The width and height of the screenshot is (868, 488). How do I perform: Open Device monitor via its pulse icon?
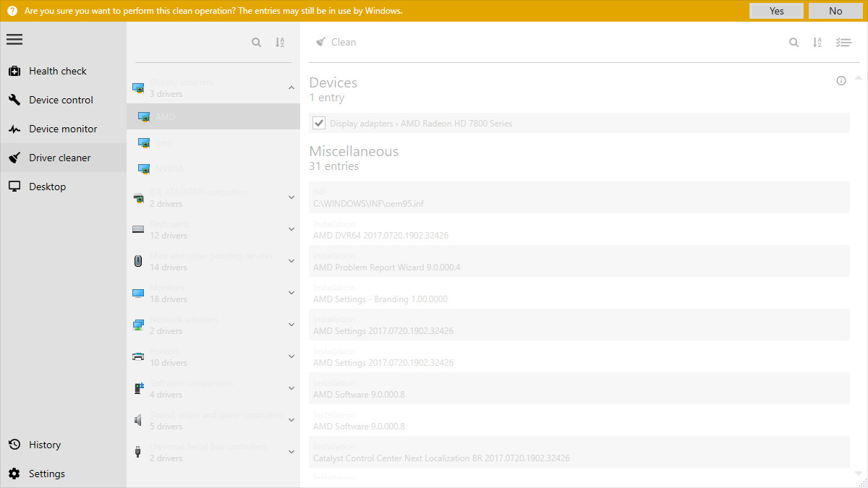point(14,129)
